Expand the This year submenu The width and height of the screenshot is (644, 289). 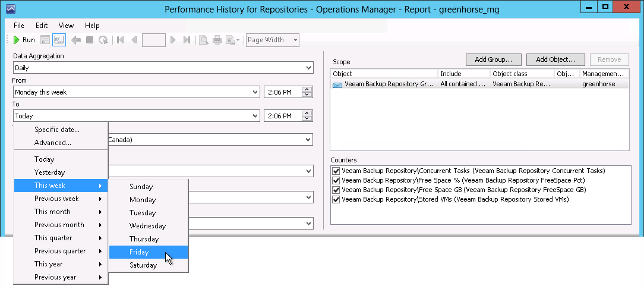pyautogui.click(x=61, y=265)
